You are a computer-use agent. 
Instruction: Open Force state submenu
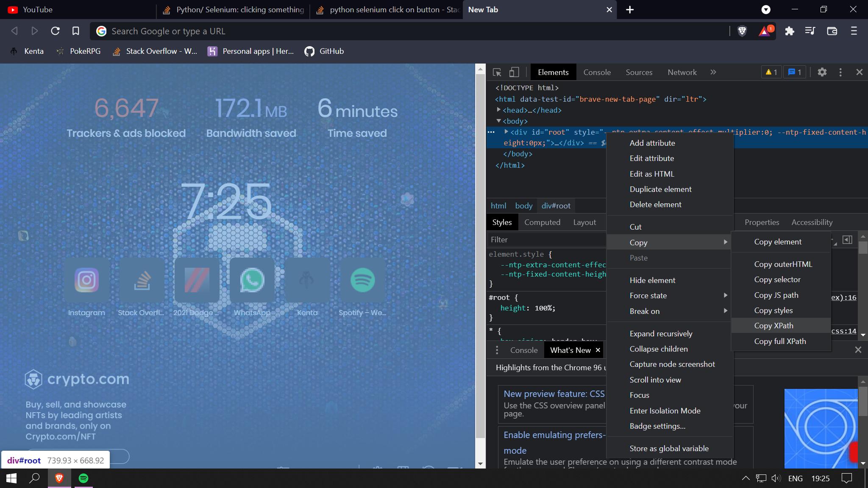[x=670, y=296]
